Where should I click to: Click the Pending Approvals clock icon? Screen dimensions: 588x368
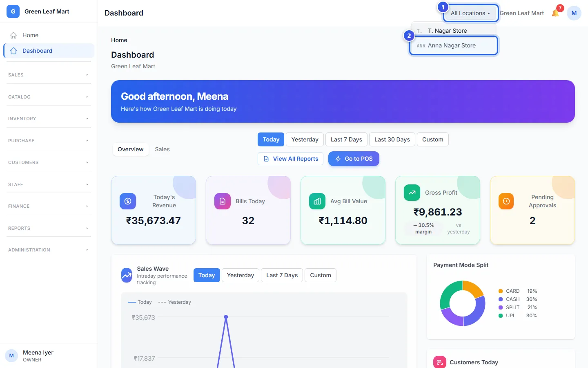click(x=506, y=201)
